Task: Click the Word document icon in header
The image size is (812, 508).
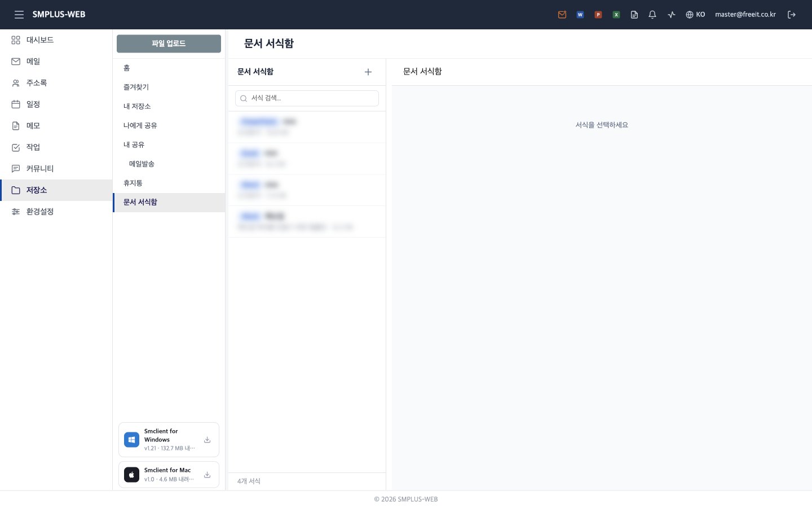Action: click(x=580, y=15)
